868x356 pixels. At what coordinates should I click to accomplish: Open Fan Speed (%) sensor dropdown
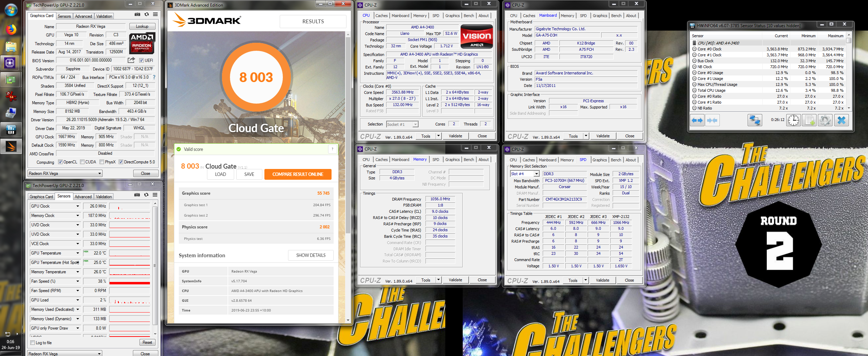coord(78,281)
